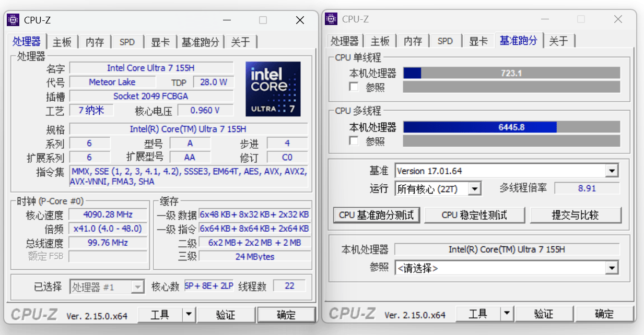Expand the 运行 所有核心 dropdown
644x335 pixels.
(x=474, y=189)
